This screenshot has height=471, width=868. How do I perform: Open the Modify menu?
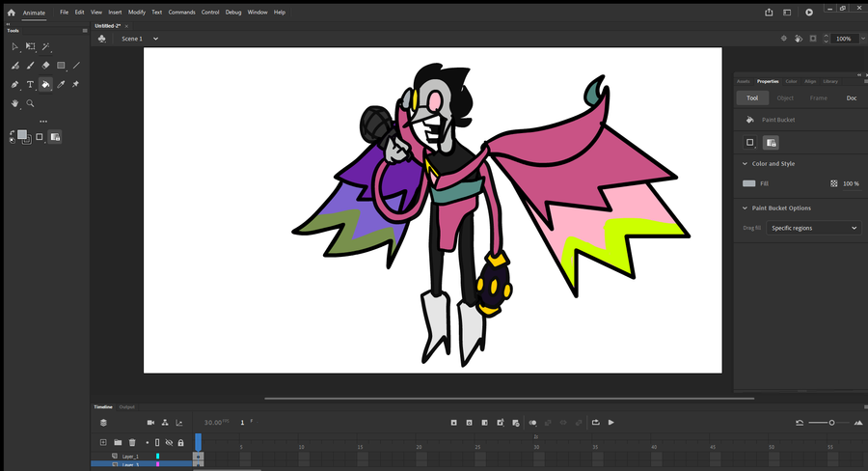click(137, 13)
